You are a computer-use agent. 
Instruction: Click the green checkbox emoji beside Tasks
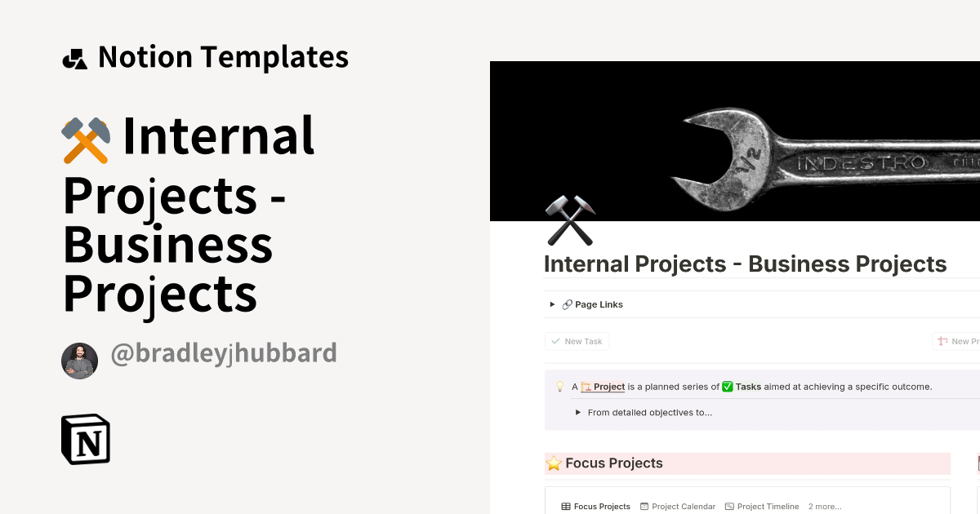tap(727, 387)
